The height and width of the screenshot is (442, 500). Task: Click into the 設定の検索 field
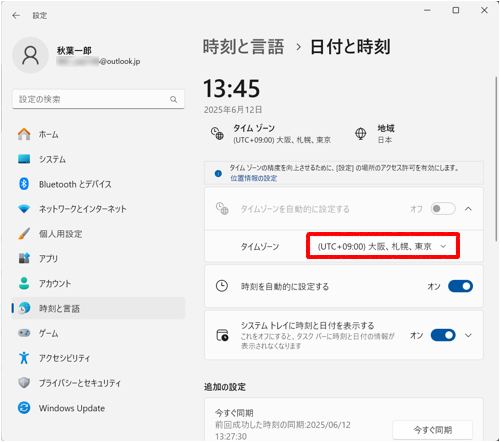(x=98, y=99)
